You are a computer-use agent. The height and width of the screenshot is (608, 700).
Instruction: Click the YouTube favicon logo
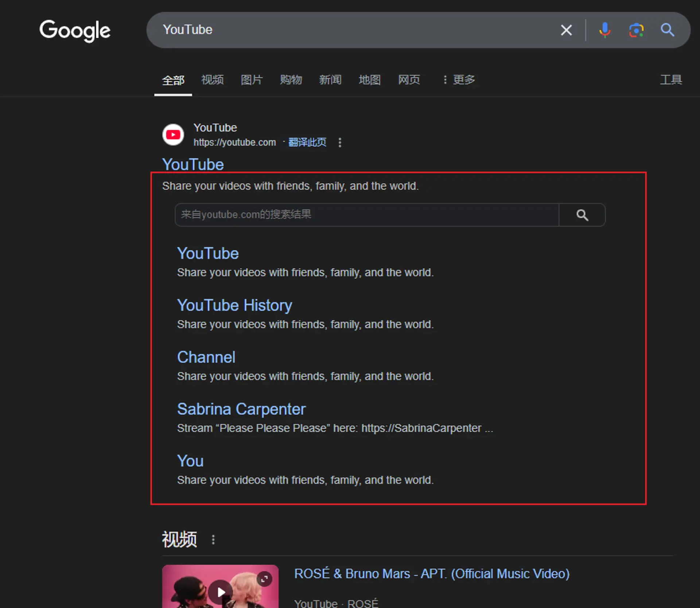click(173, 135)
